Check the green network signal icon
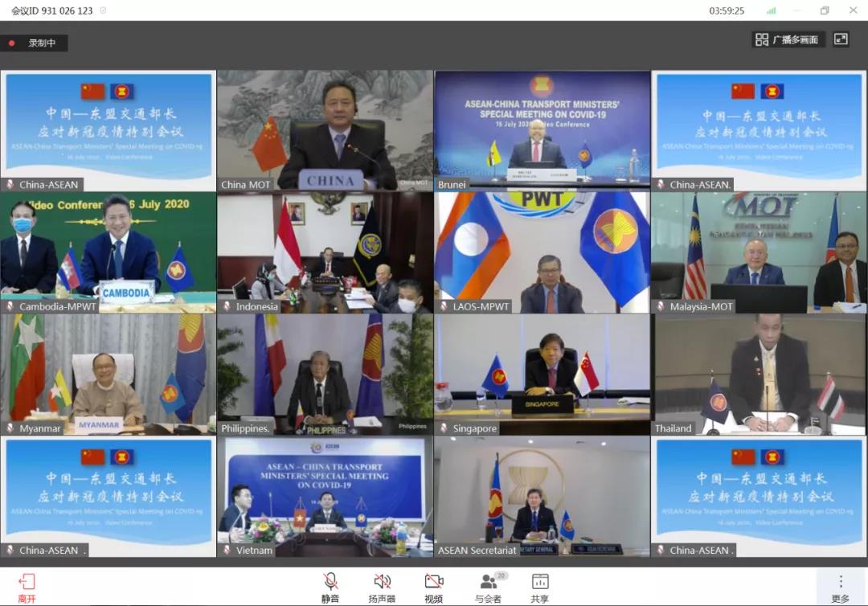Viewport: 868px width, 606px height. (772, 10)
